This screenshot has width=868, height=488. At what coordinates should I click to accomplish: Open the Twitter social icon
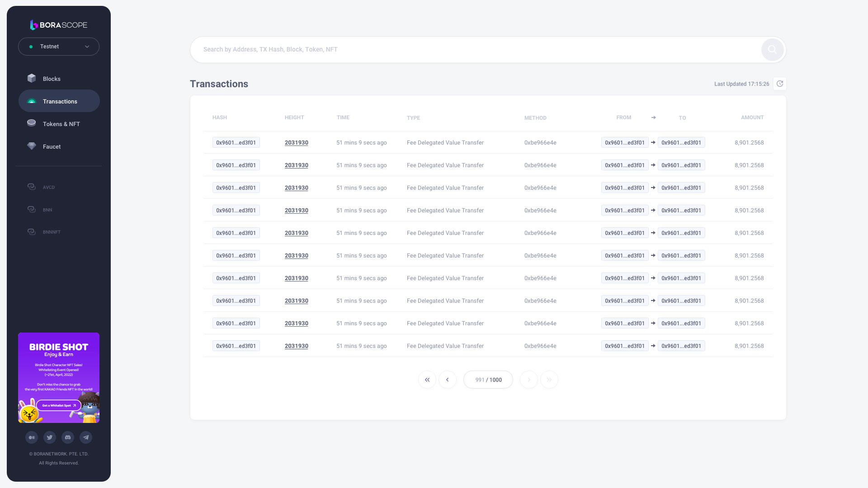point(50,437)
